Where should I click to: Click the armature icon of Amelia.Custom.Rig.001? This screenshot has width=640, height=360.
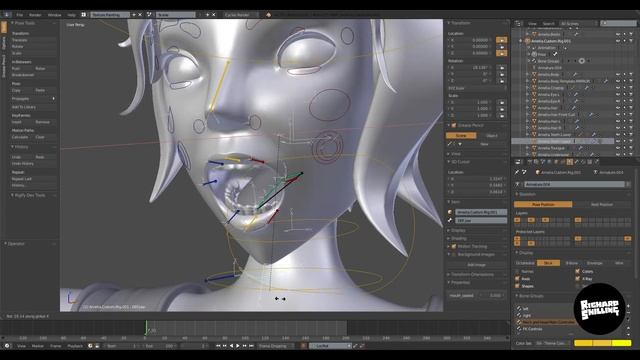527,41
